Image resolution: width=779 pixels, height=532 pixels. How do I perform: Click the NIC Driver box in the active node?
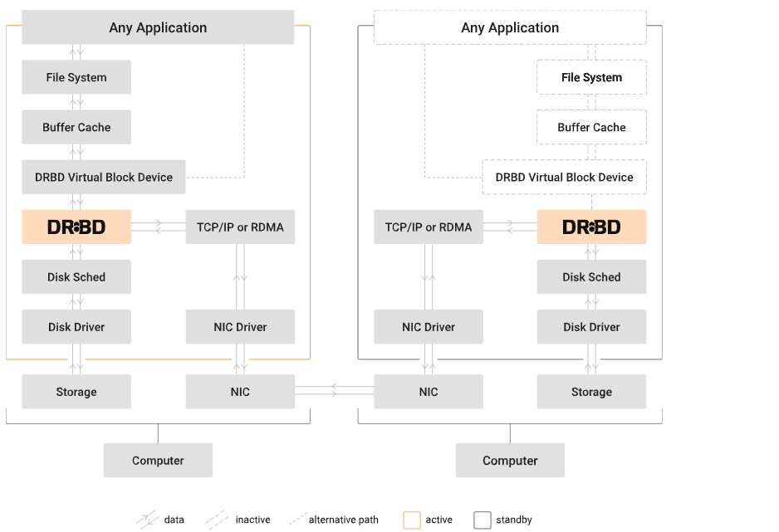click(240, 326)
